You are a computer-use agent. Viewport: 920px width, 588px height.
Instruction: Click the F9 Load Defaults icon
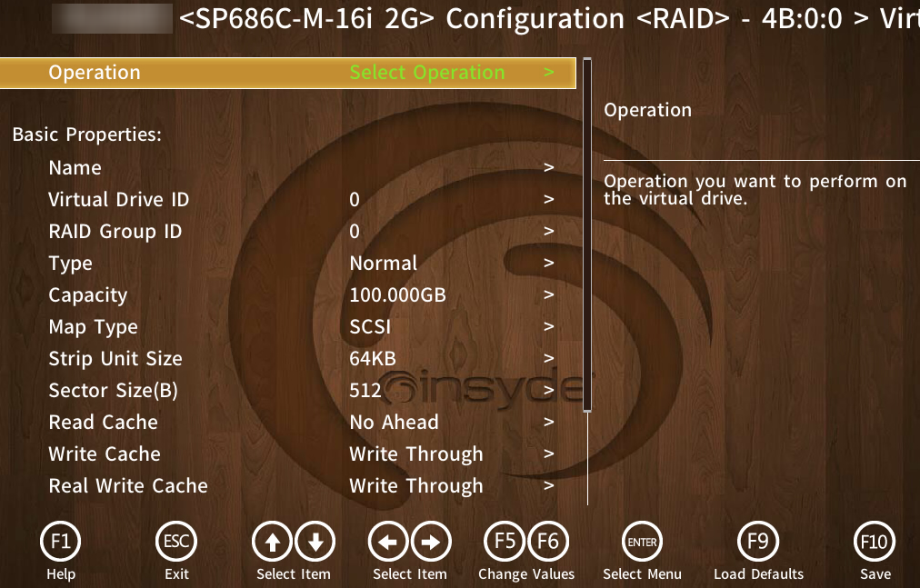[x=758, y=541]
